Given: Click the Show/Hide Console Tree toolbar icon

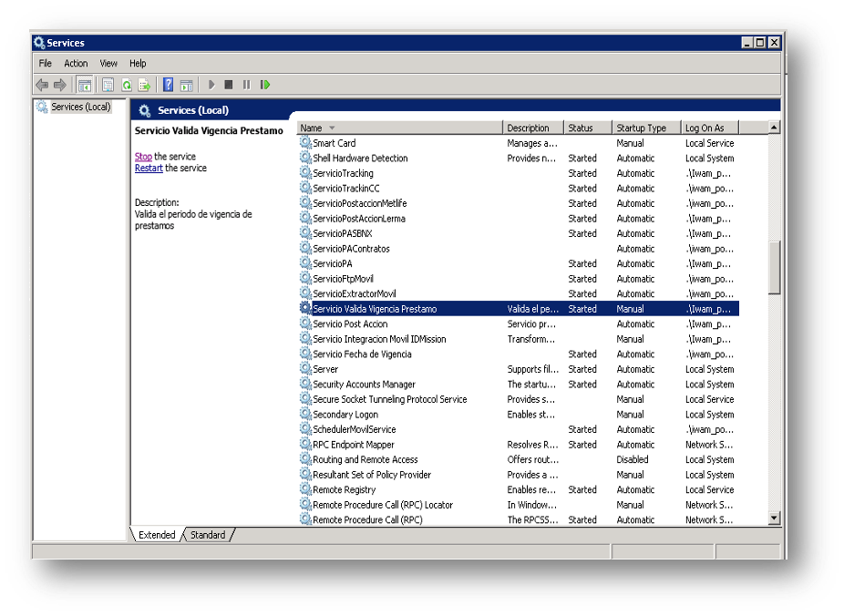Looking at the screenshot, I should click(84, 85).
